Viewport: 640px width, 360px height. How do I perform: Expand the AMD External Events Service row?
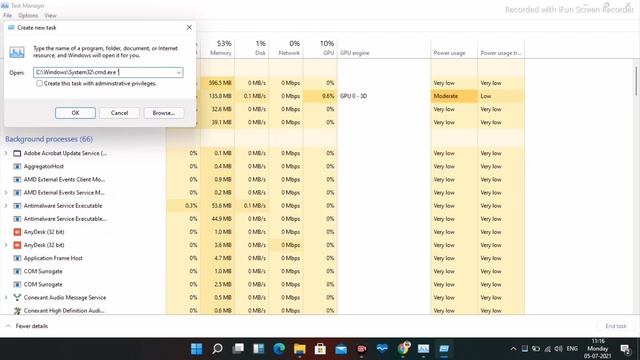pyautogui.click(x=6, y=193)
